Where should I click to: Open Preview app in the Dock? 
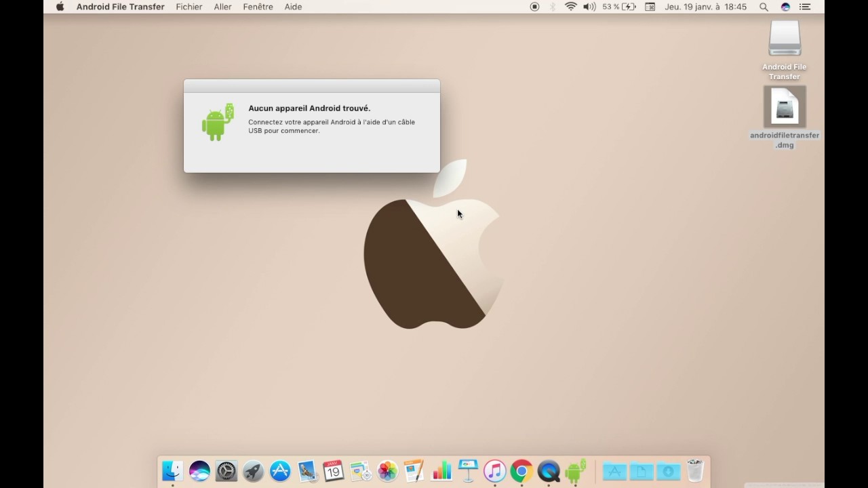tap(307, 470)
